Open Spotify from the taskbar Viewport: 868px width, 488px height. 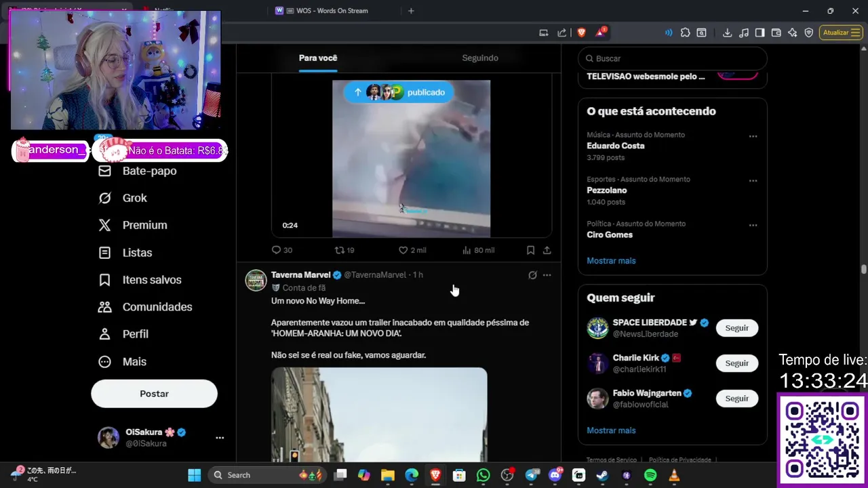pos(650,475)
